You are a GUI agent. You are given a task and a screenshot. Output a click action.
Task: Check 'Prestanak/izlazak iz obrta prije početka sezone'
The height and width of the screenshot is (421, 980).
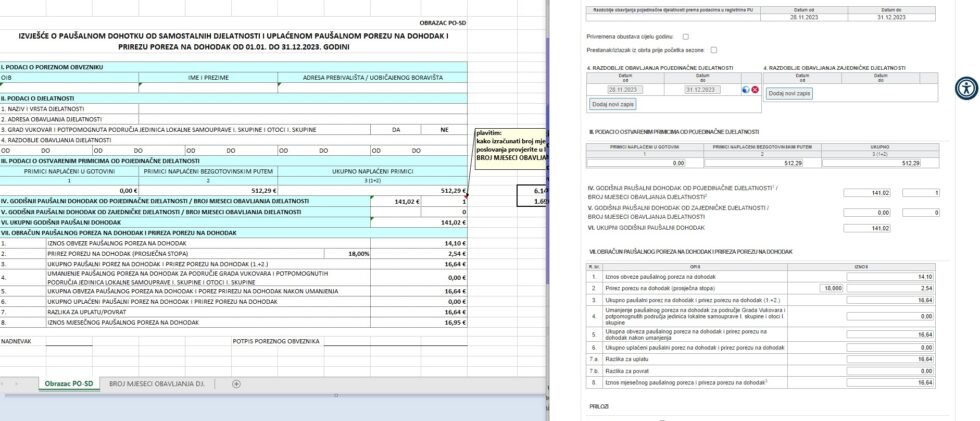[x=713, y=49]
